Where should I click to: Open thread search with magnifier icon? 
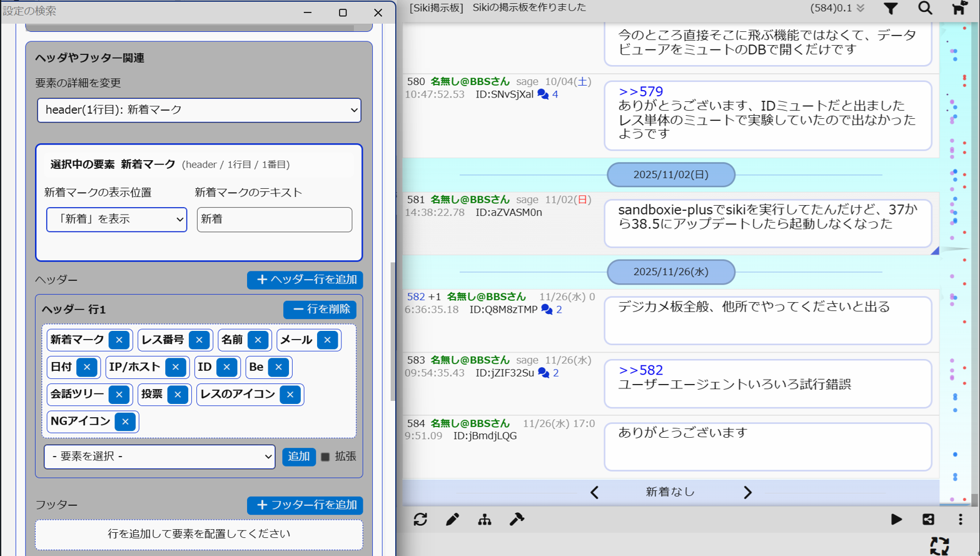(925, 9)
